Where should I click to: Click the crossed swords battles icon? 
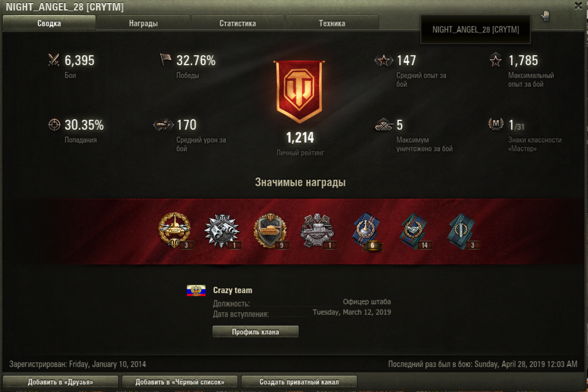[54, 60]
